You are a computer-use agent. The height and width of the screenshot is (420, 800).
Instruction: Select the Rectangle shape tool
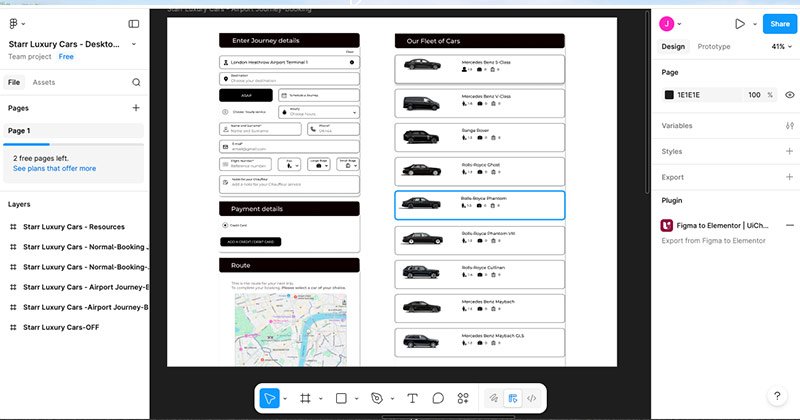pyautogui.click(x=341, y=398)
